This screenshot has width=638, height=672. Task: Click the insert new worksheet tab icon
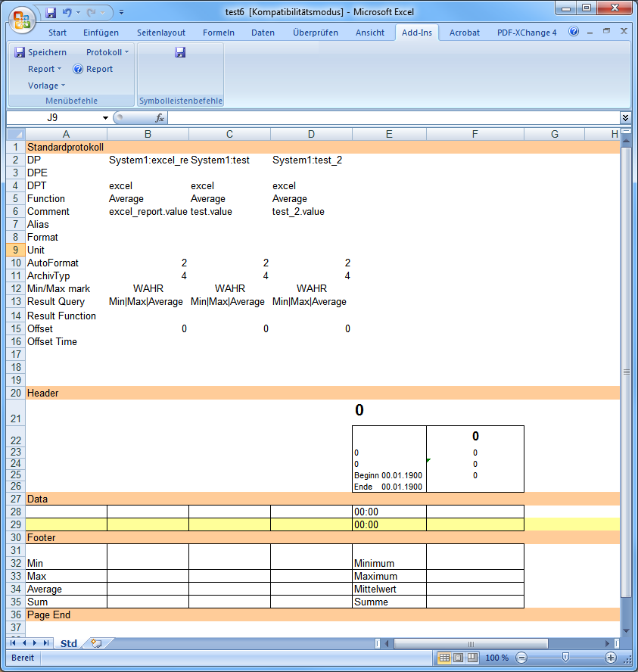pyautogui.click(x=96, y=643)
